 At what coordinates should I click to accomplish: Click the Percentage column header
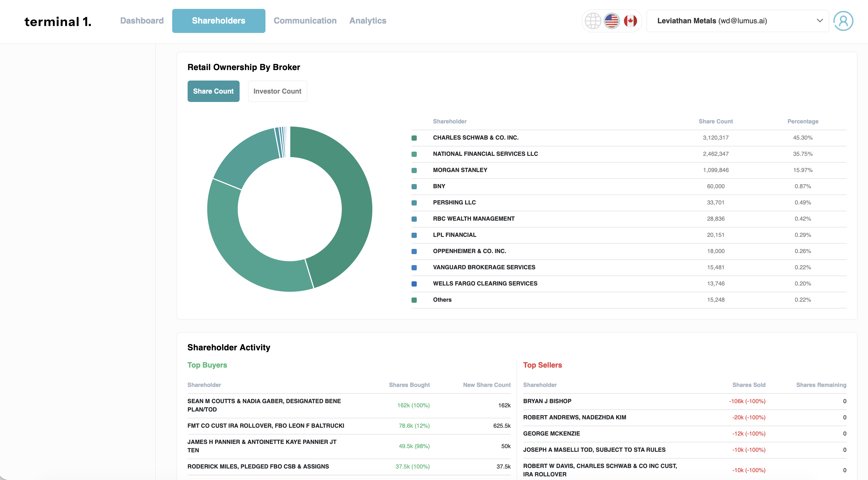point(803,121)
